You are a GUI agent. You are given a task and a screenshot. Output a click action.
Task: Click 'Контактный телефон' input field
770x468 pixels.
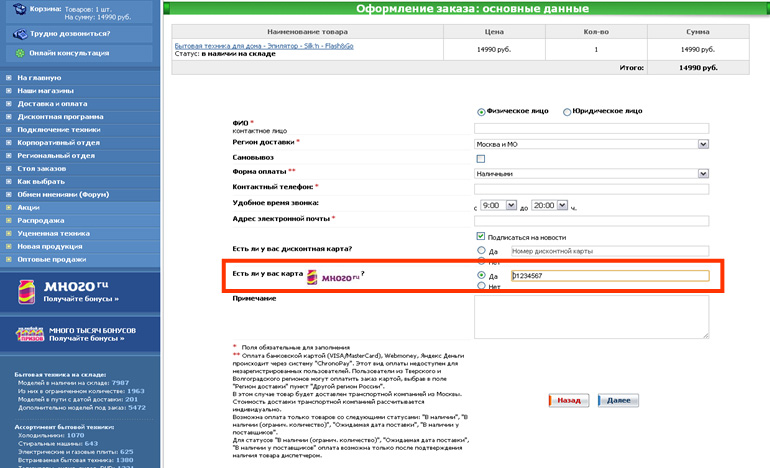point(591,189)
